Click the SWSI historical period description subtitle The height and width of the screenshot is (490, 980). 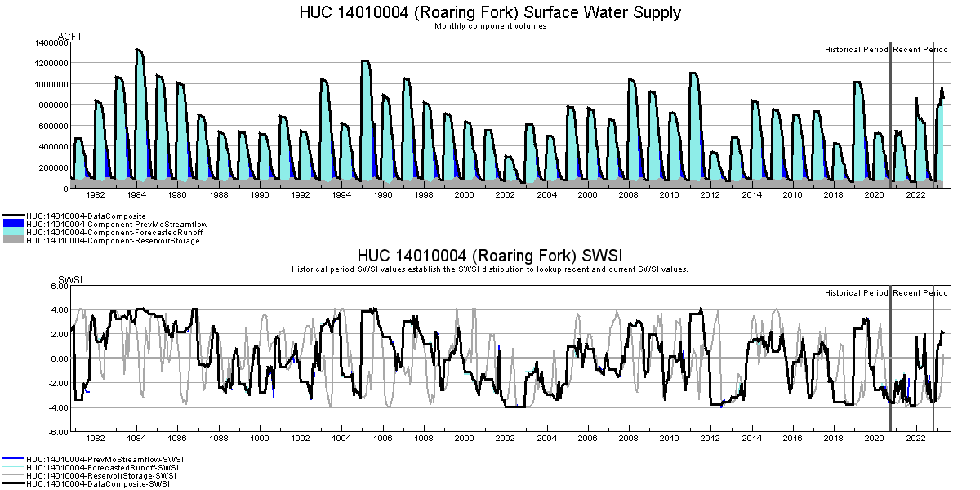pos(490,269)
